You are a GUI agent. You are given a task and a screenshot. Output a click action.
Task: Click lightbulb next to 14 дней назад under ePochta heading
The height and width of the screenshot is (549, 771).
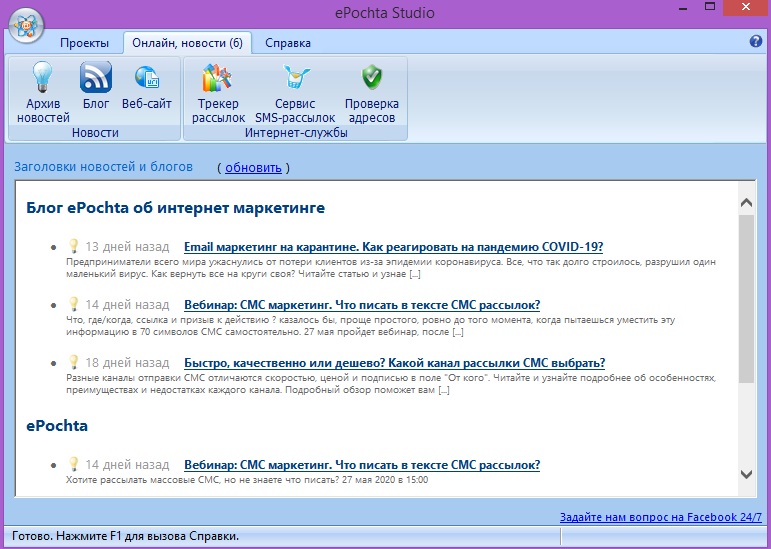[73, 463]
